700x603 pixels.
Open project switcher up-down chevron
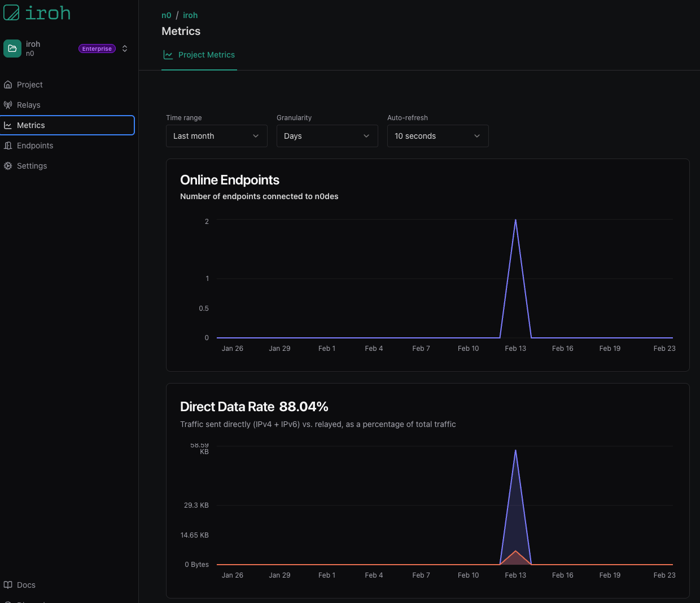(125, 49)
